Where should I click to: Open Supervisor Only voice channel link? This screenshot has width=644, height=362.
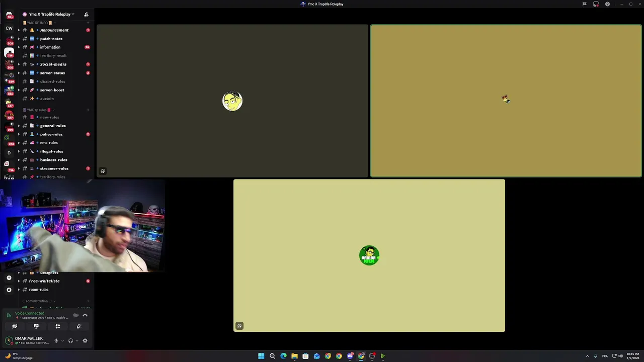point(42,318)
